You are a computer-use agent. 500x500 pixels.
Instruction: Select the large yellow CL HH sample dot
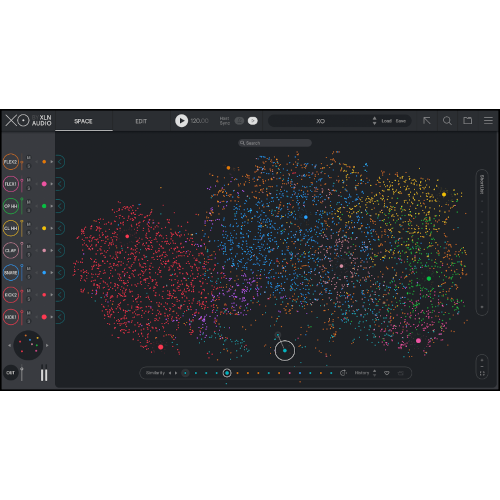pos(444,194)
